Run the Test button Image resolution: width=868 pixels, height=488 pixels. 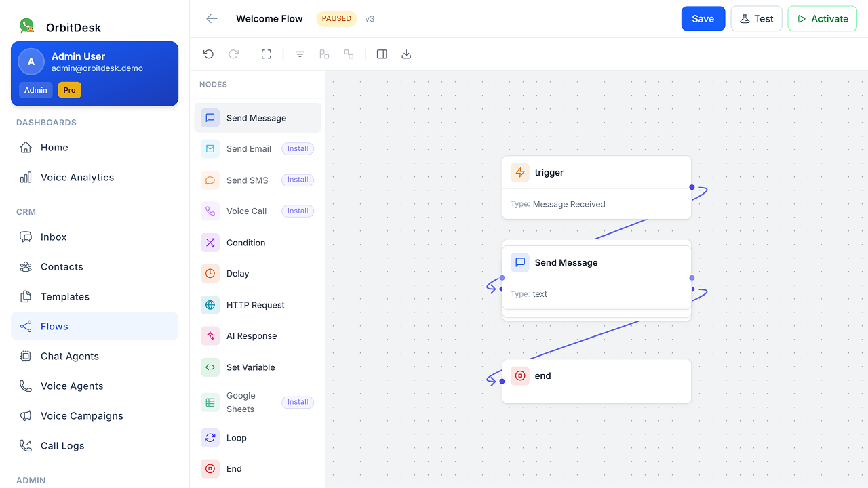coord(756,19)
